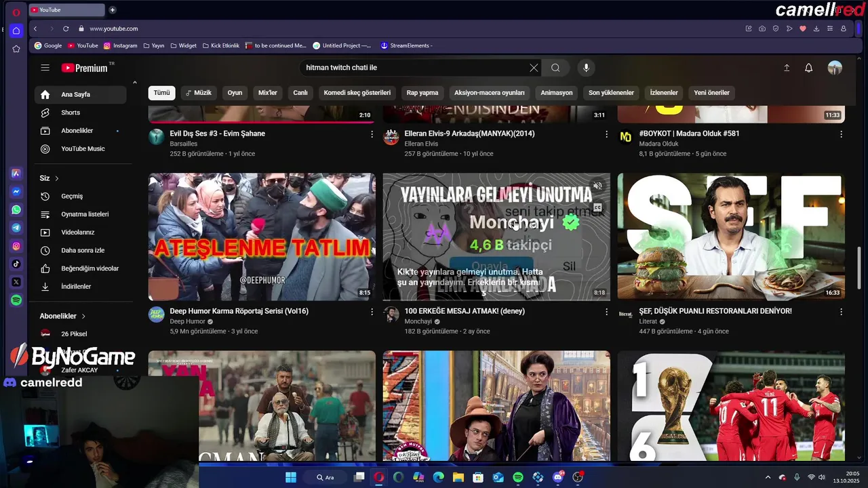Open İndirilenler in the sidebar
The height and width of the screenshot is (488, 868).
pos(81,286)
